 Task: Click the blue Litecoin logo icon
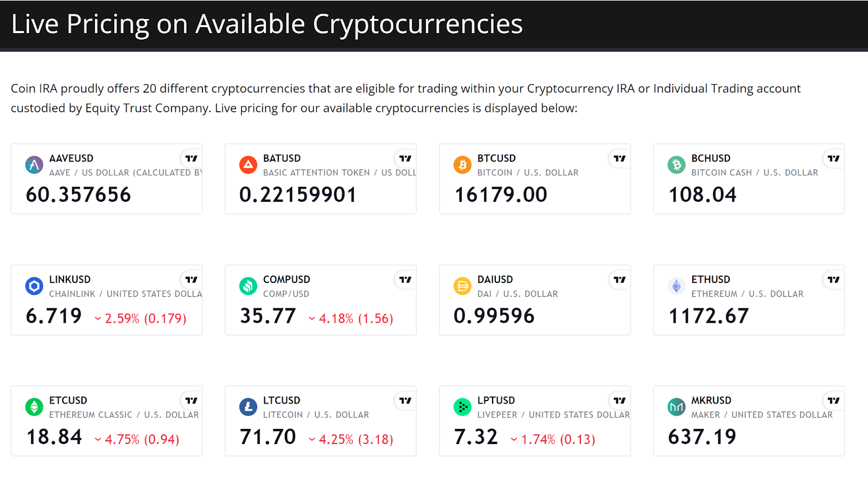point(248,407)
